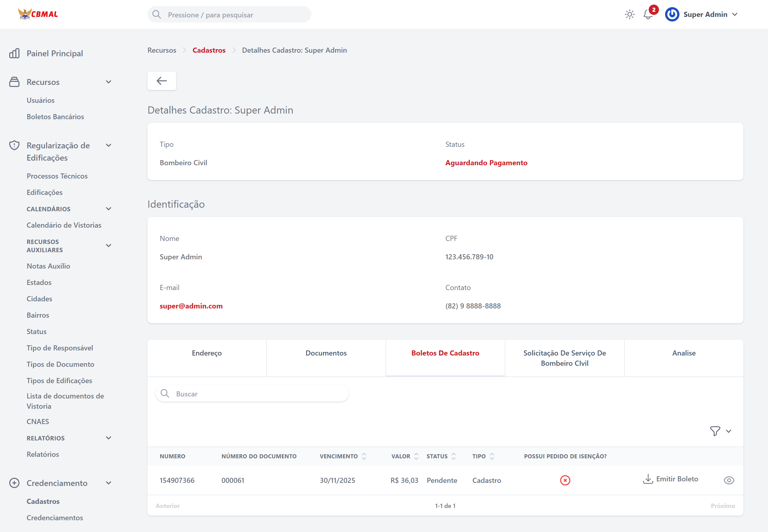
Task: Click the eye icon to view the boleto row
Action: pyautogui.click(x=729, y=480)
